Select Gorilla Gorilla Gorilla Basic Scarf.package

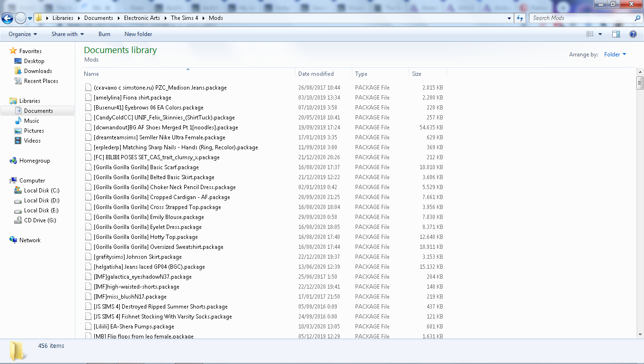(146, 167)
